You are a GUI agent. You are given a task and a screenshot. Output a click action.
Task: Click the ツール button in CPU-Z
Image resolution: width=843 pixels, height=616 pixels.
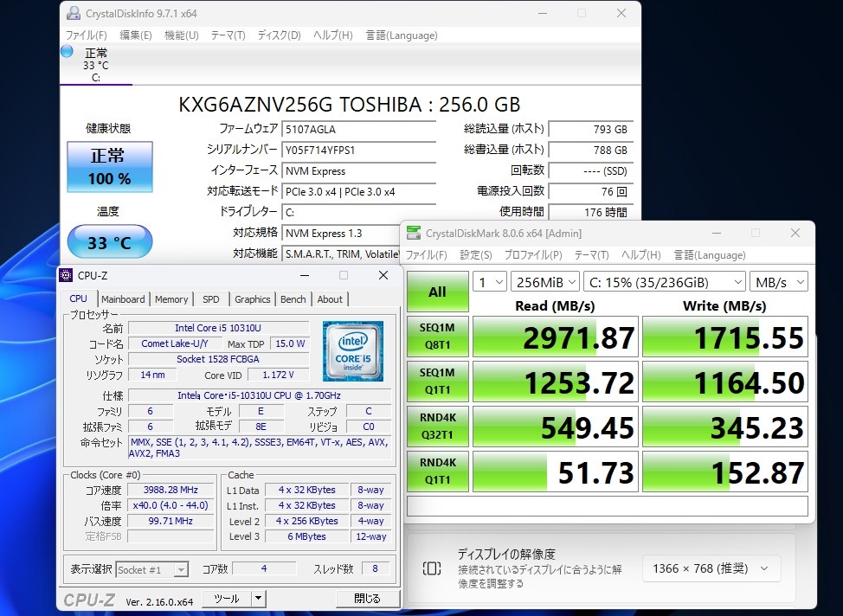(x=227, y=598)
